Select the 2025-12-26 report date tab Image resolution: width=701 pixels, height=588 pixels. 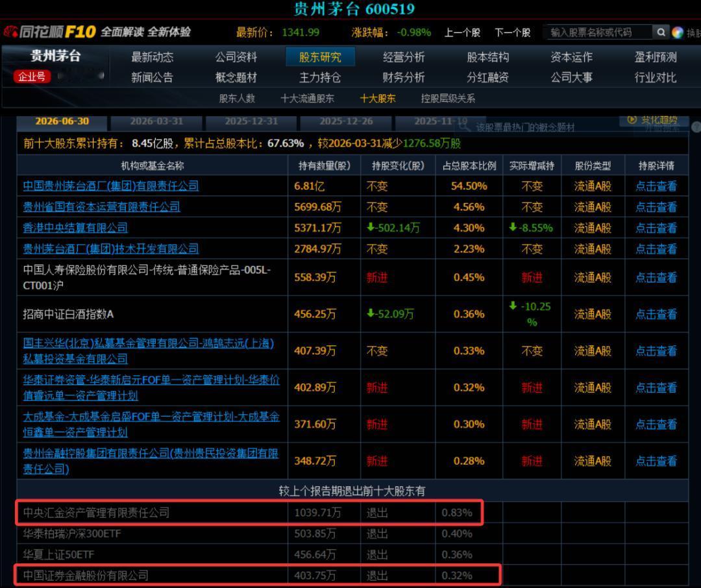coord(346,121)
